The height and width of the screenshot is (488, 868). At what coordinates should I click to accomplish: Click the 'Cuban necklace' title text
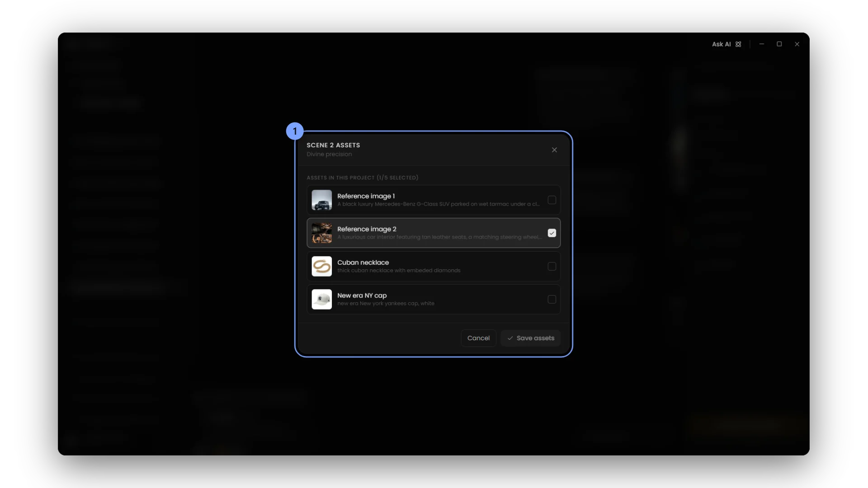[363, 263]
